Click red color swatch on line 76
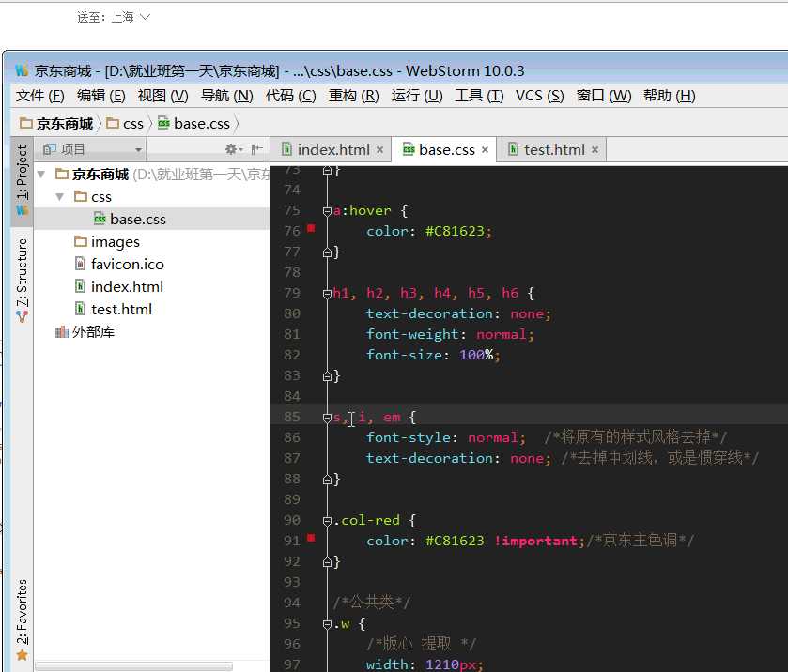Image resolution: width=788 pixels, height=672 pixels. pyautogui.click(x=311, y=228)
